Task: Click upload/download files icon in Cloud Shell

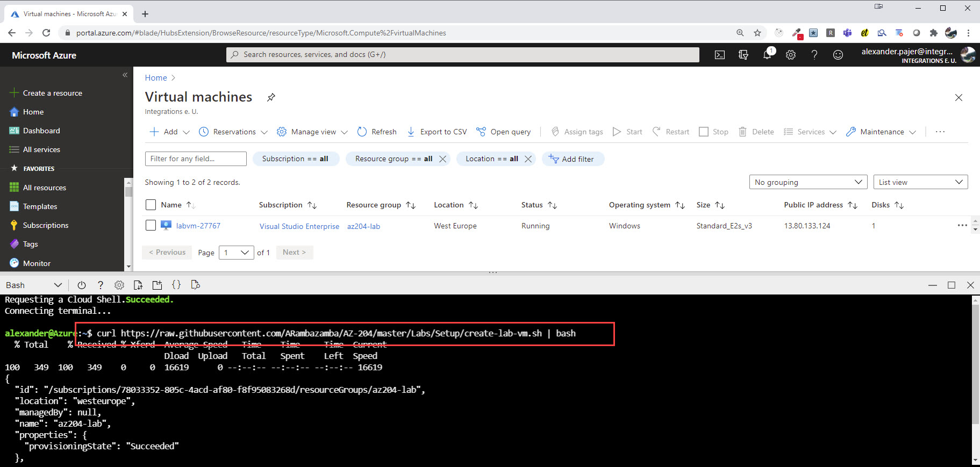Action: [138, 285]
